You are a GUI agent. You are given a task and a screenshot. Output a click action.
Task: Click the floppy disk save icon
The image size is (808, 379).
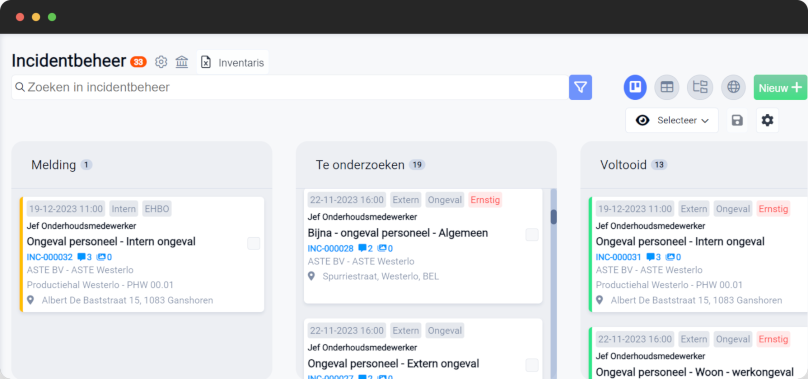click(x=737, y=121)
